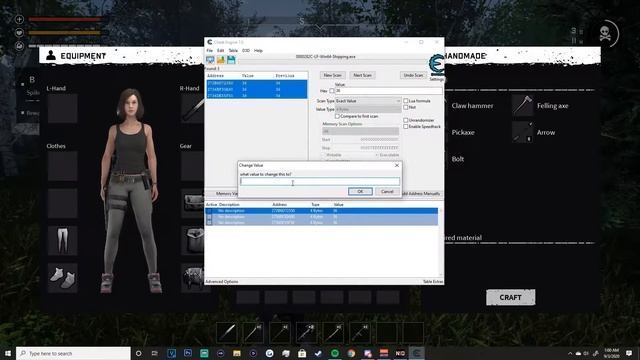
Task: Click the health plus icon in HUD
Action: (19, 19)
